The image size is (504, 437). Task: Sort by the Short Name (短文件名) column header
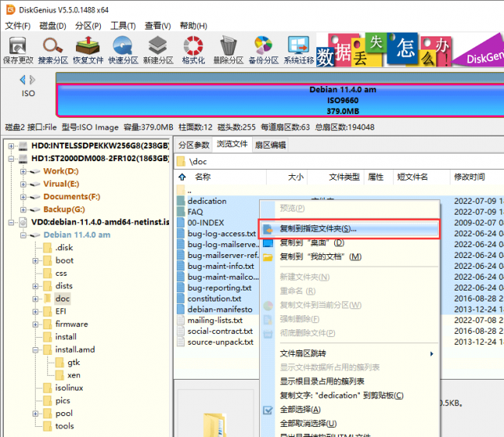point(413,177)
